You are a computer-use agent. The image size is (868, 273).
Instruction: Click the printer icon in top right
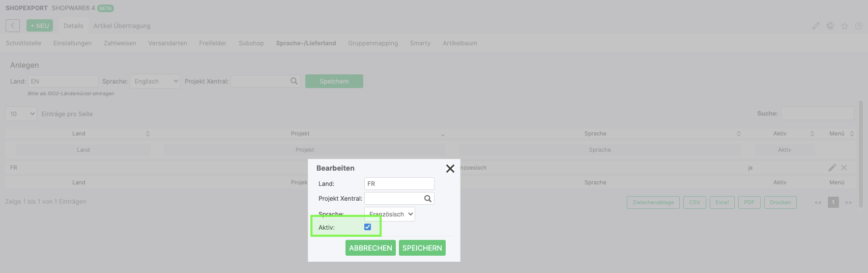[x=830, y=26]
